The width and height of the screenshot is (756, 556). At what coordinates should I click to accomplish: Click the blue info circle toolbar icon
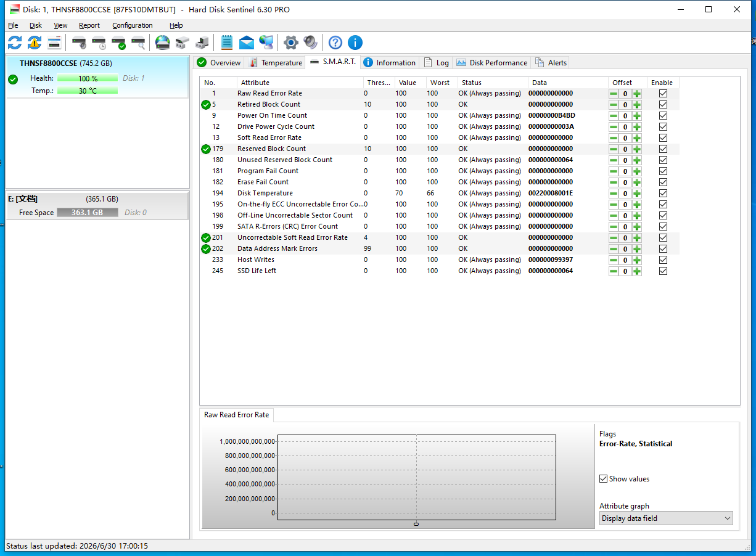coord(355,43)
